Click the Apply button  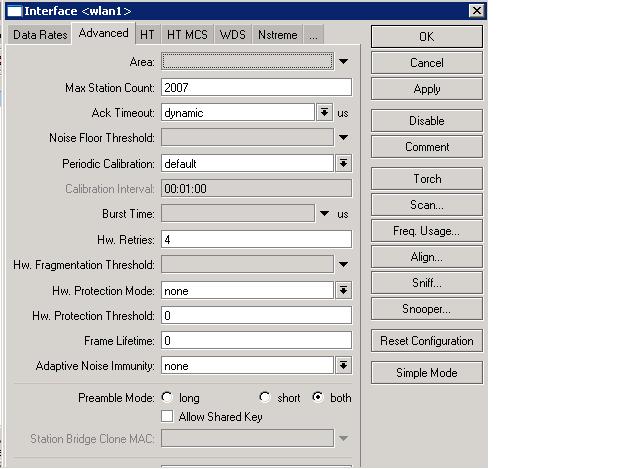(427, 89)
